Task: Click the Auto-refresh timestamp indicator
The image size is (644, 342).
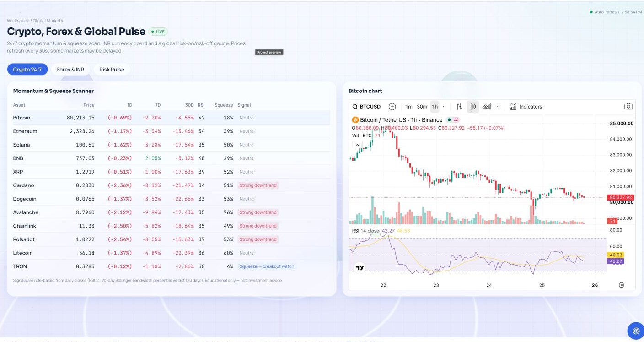Action: pyautogui.click(x=616, y=12)
